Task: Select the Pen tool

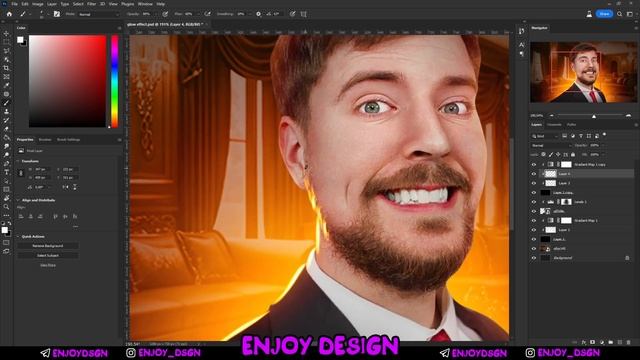Action: pyautogui.click(x=6, y=163)
